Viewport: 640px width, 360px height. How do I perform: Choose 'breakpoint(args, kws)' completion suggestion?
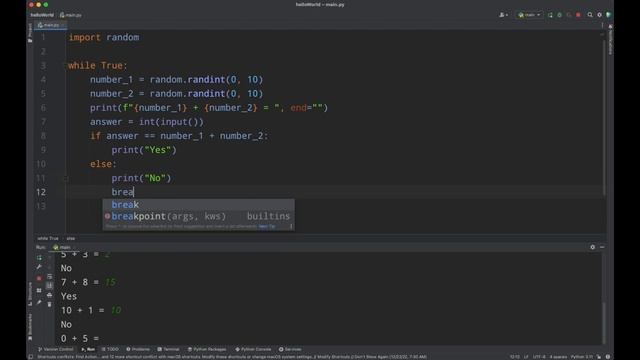pyautogui.click(x=198, y=216)
